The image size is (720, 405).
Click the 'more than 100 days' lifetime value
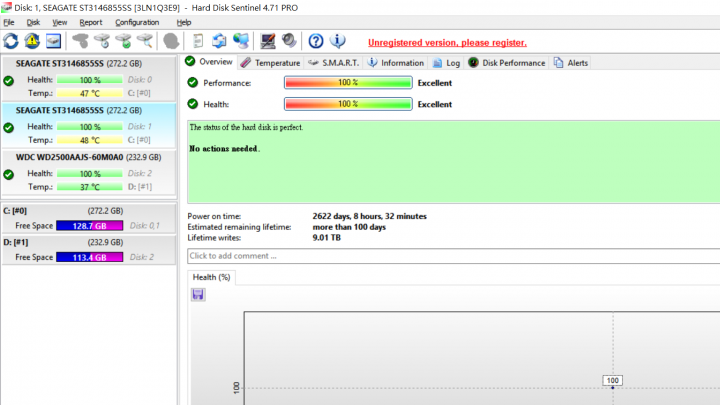coord(349,227)
